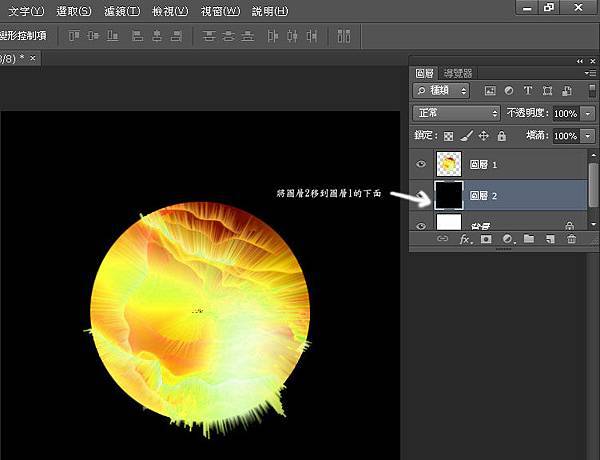
Task: Expand the 不透明度 opacity dropdown arrow
Action: (587, 114)
